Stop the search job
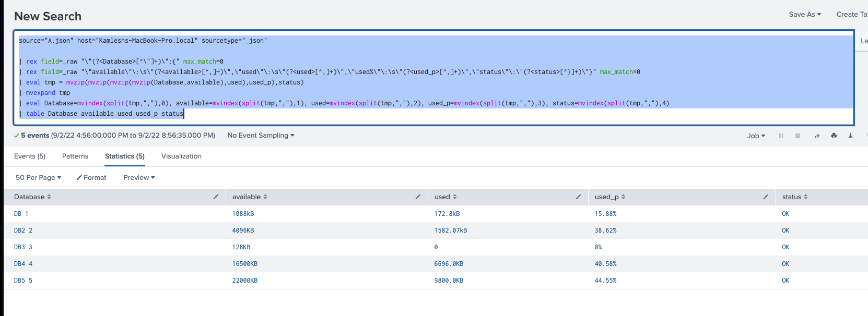 click(797, 136)
